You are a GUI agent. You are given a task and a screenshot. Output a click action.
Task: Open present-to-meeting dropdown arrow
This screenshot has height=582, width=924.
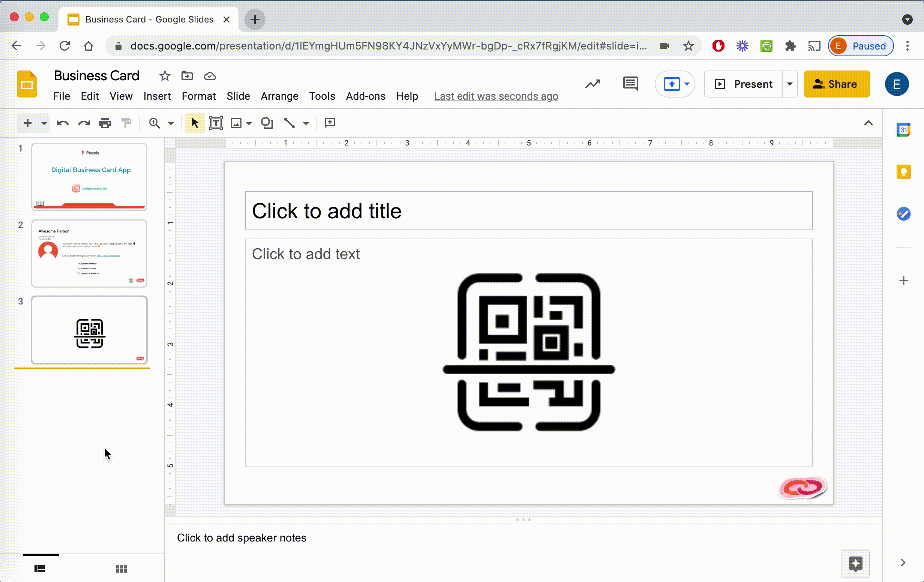pyautogui.click(x=687, y=84)
